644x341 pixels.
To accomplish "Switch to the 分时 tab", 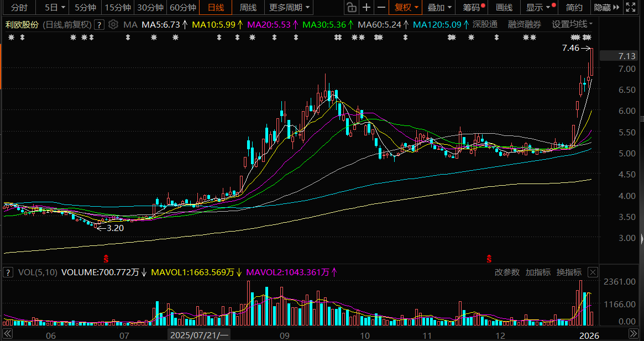I will coord(19,7).
